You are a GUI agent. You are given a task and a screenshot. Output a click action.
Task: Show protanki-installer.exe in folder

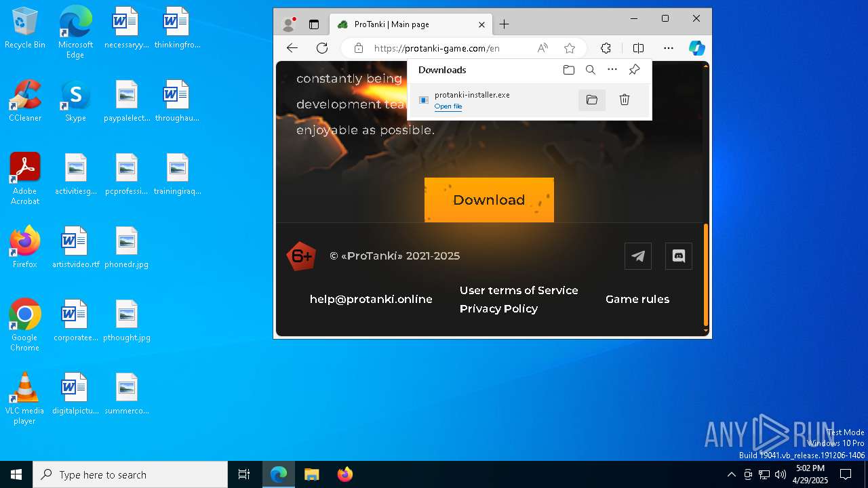click(592, 100)
